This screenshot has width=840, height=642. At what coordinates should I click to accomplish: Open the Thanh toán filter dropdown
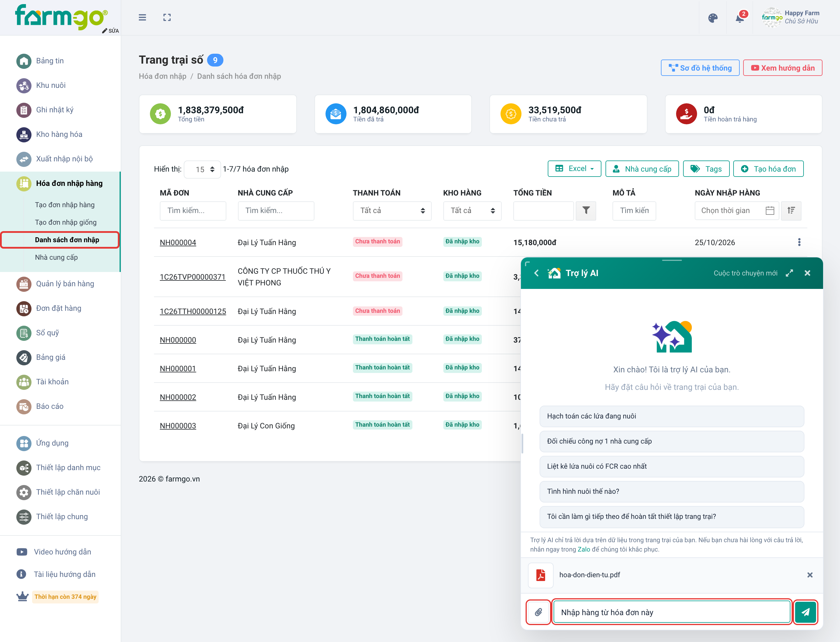(392, 211)
